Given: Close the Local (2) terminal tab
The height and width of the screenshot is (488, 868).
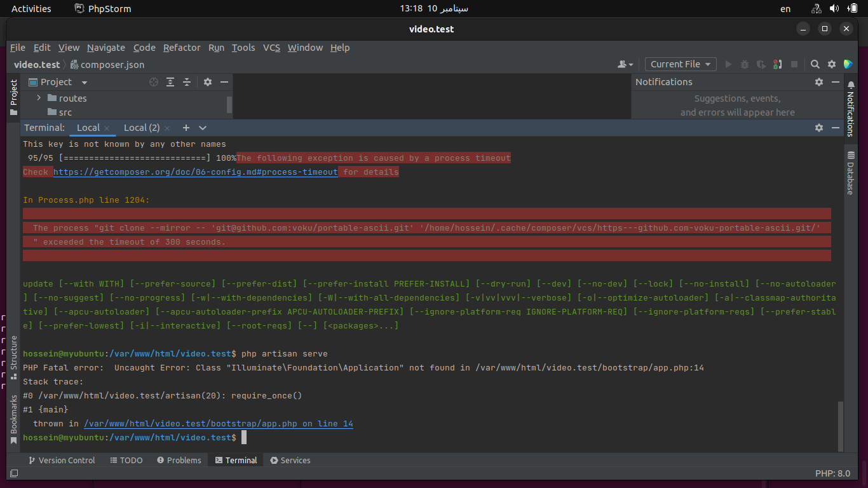Looking at the screenshot, I should tap(166, 128).
